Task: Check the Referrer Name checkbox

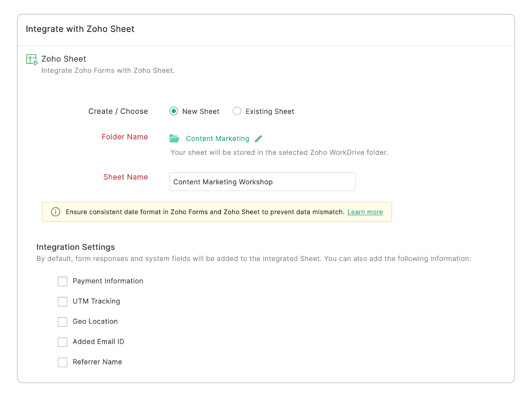Action: coord(62,362)
